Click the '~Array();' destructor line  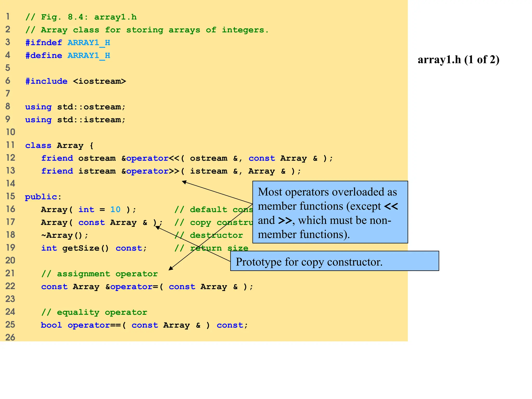coord(65,235)
